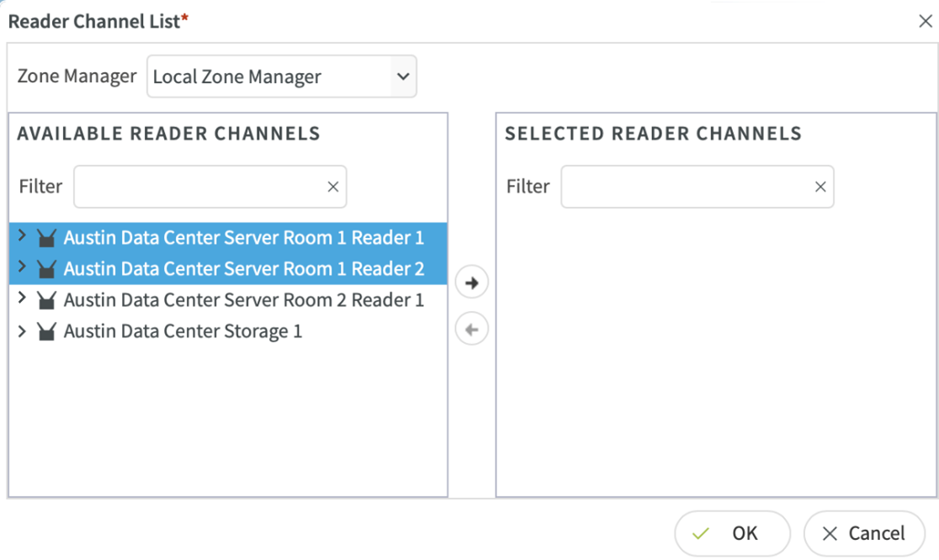Click the reader icon for Server Room 1 Reader 2
Viewport: 939px width, 560px height.
(46, 270)
